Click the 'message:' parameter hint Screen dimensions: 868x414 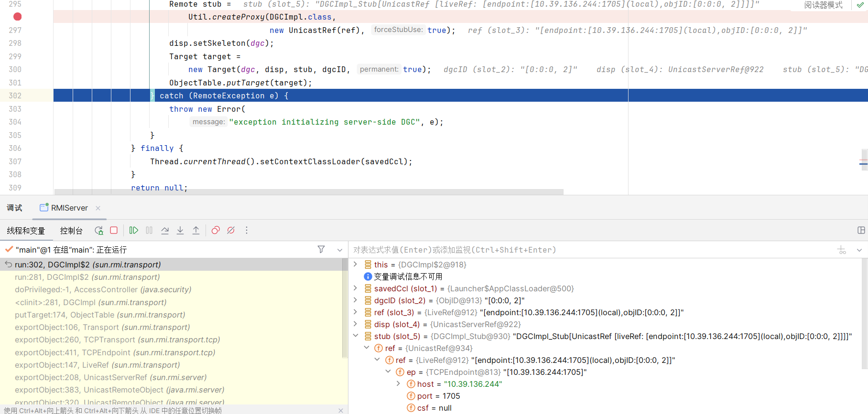pyautogui.click(x=208, y=122)
